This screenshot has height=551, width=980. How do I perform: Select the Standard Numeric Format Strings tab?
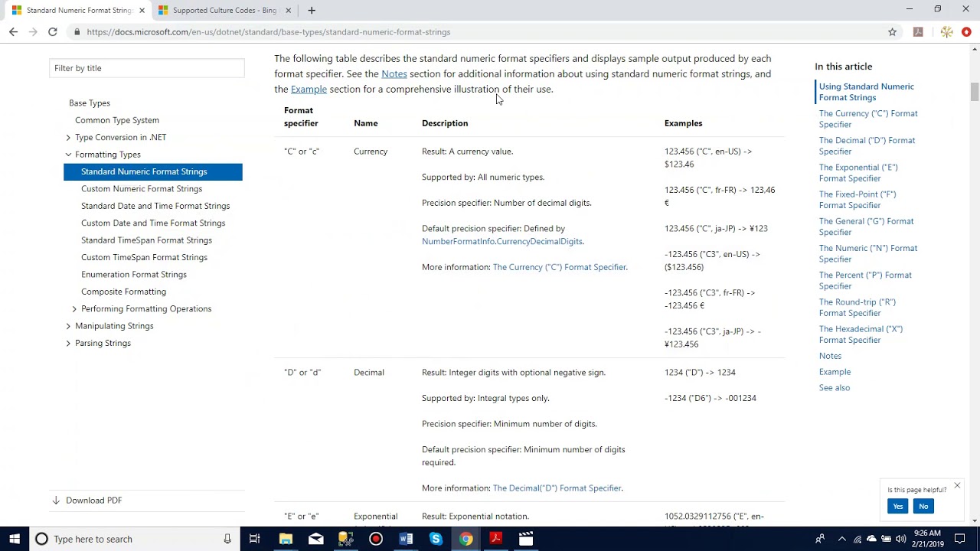click(78, 11)
